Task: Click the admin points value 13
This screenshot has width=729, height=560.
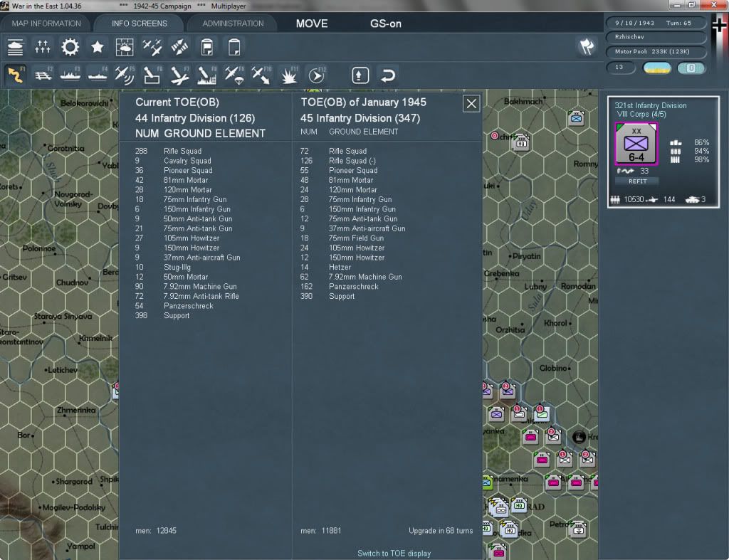Action: pyautogui.click(x=620, y=68)
